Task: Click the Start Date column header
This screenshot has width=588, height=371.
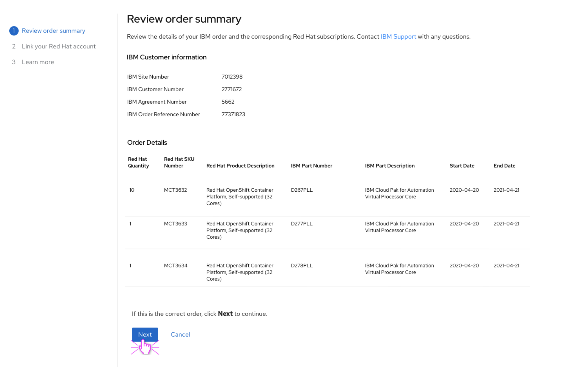Action: 462,166
